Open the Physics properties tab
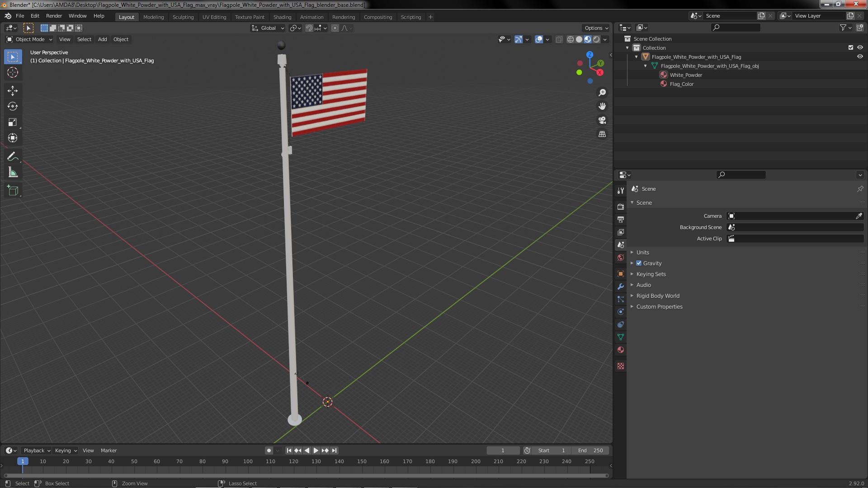 pos(621,312)
